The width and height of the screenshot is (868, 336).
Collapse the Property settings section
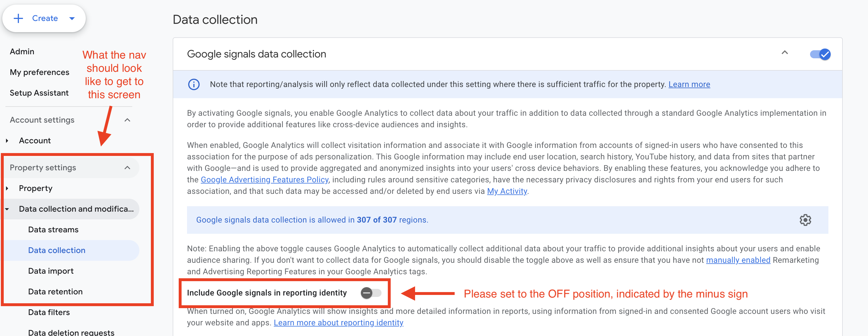click(x=127, y=168)
